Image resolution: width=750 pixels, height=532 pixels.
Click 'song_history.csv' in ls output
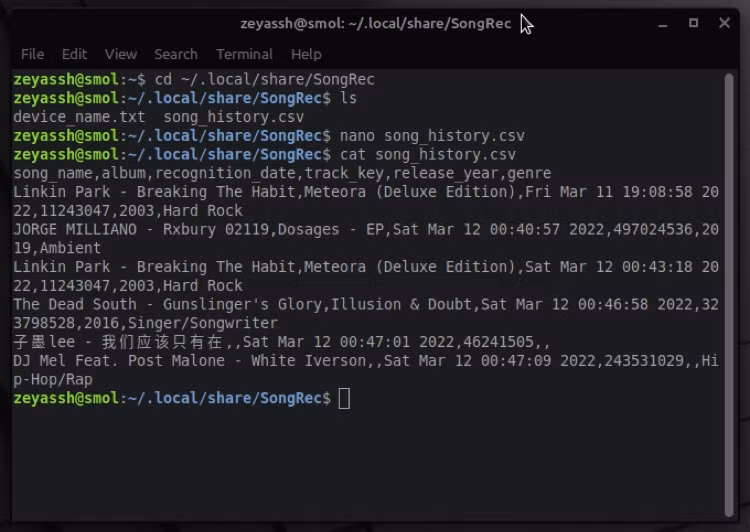(x=233, y=117)
